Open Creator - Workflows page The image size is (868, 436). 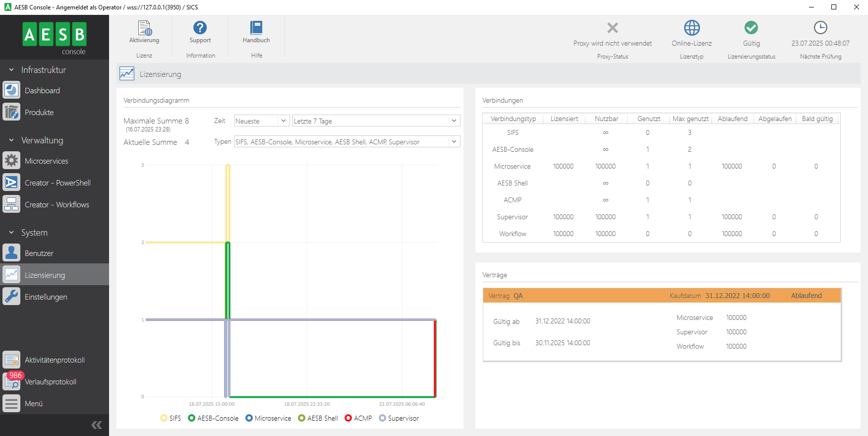(57, 205)
